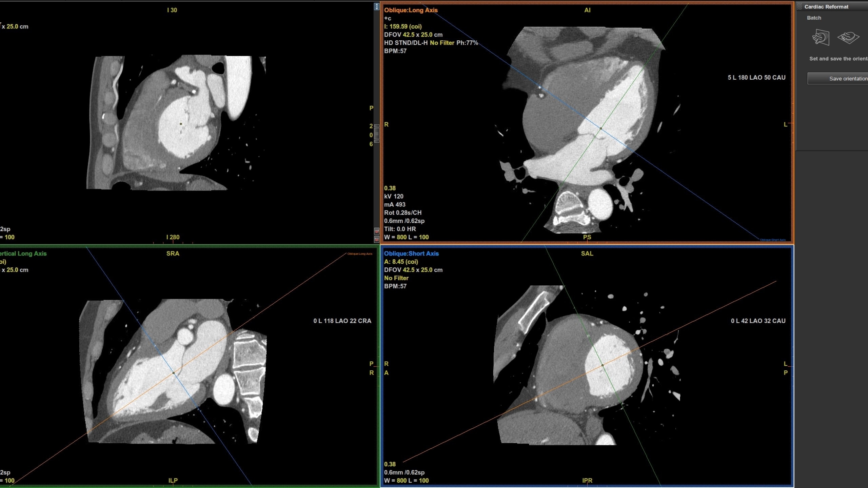Viewport: 868px width, 488px height.
Task: Click crosshair center in Oblique Short Axis view
Action: 603,365
